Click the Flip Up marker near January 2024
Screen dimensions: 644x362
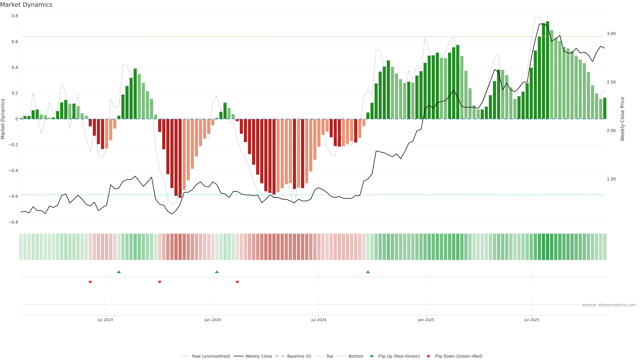pyautogui.click(x=217, y=272)
